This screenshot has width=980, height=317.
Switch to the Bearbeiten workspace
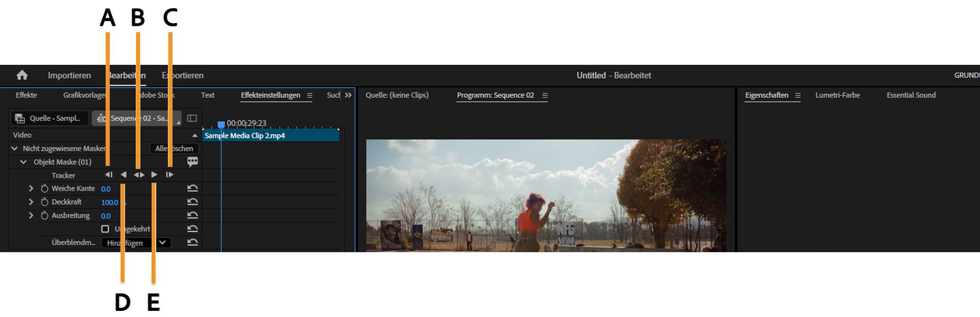click(126, 75)
